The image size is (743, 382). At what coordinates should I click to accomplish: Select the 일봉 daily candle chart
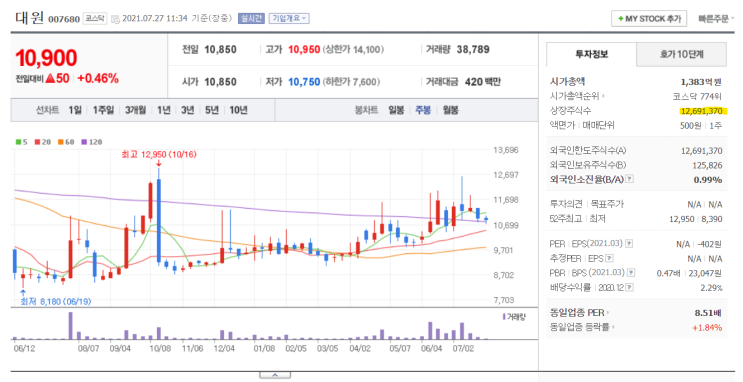click(x=396, y=110)
